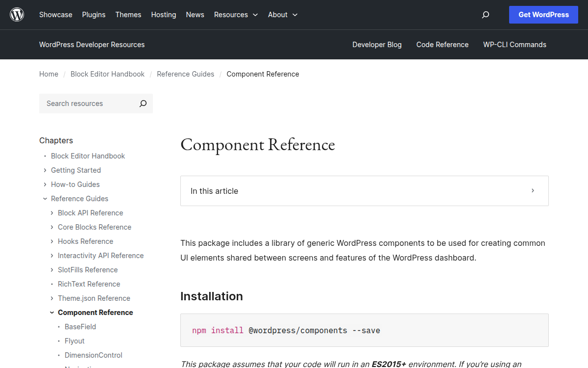The width and height of the screenshot is (588, 368).
Task: Open Getting Started chapter link
Action: tap(76, 170)
